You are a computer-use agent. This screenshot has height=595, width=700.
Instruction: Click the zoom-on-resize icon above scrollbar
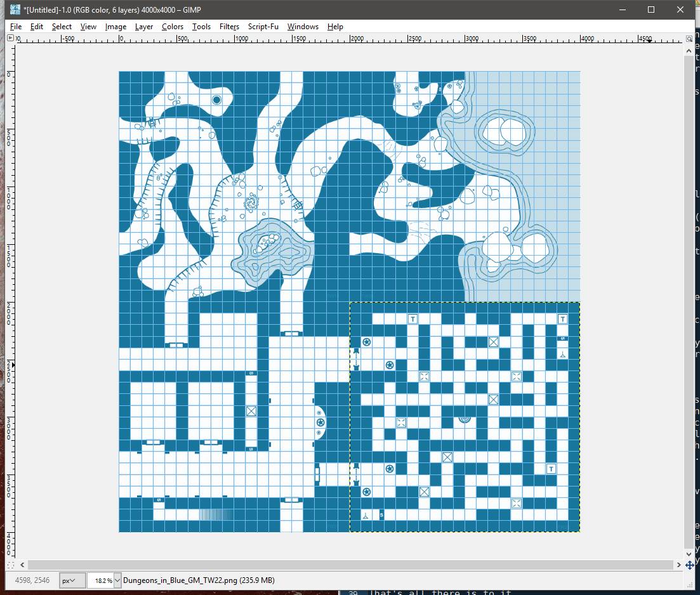(x=689, y=38)
